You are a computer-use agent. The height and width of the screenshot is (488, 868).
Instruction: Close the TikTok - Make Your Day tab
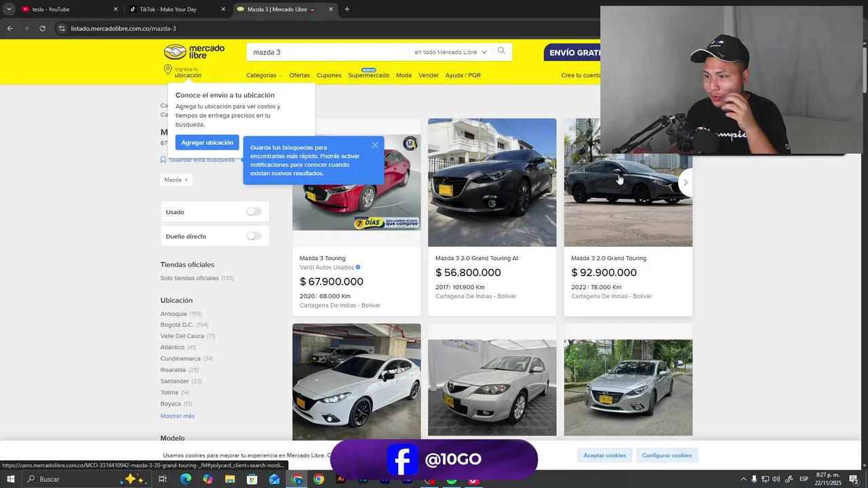click(x=223, y=9)
